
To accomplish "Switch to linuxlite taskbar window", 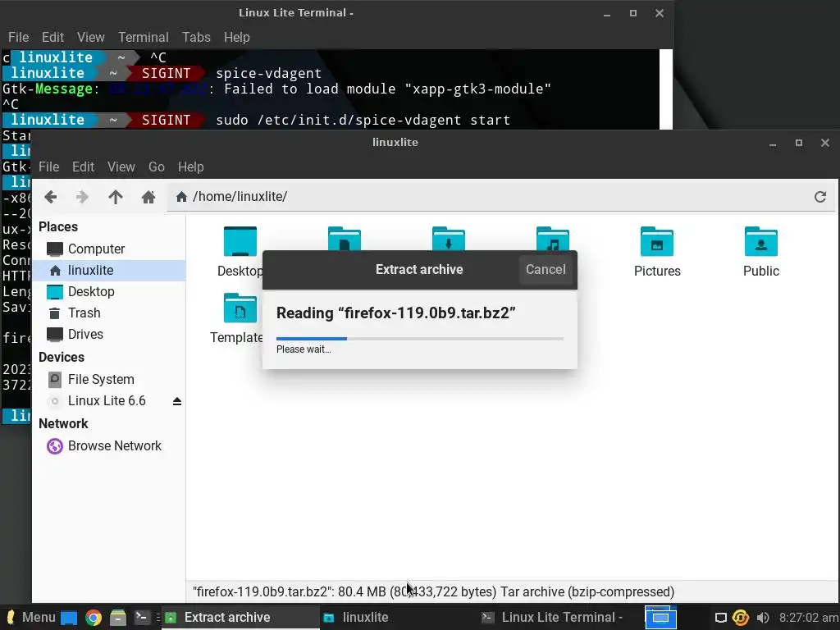I will tap(398, 617).
